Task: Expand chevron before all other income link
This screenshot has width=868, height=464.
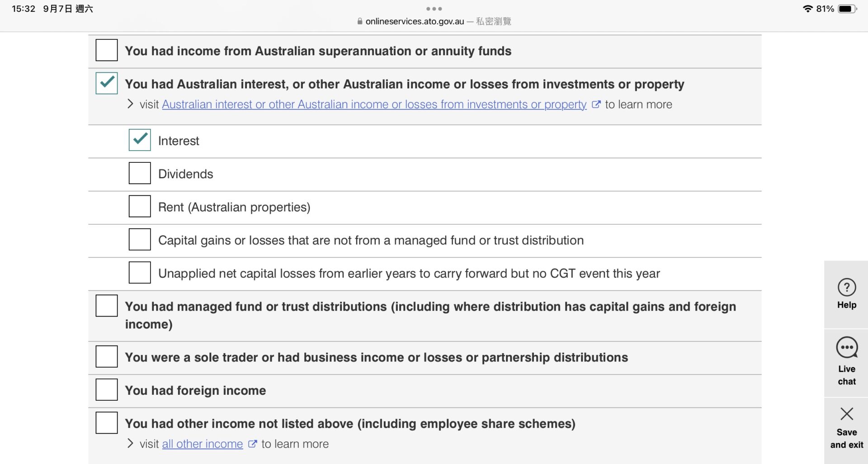Action: pos(130,444)
